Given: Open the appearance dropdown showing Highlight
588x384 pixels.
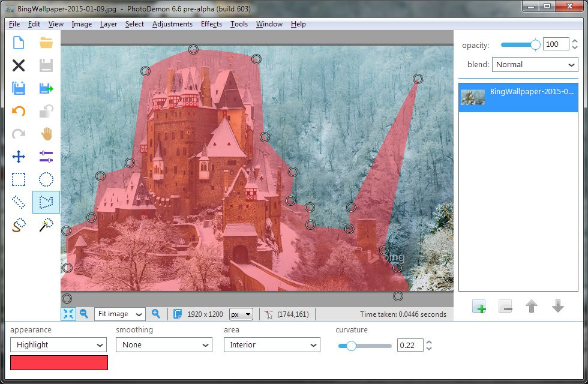Looking at the screenshot, I should click(58, 345).
